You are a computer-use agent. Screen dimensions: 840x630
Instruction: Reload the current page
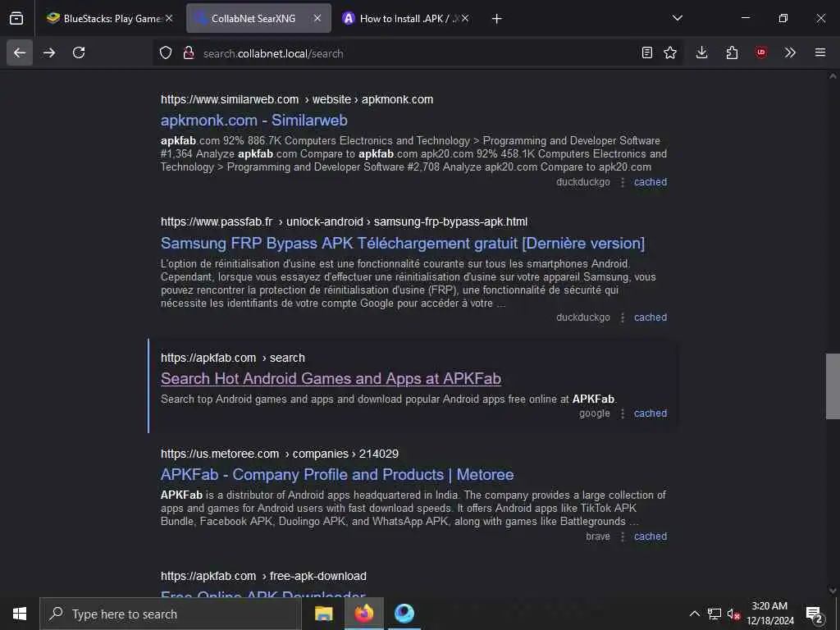79,52
